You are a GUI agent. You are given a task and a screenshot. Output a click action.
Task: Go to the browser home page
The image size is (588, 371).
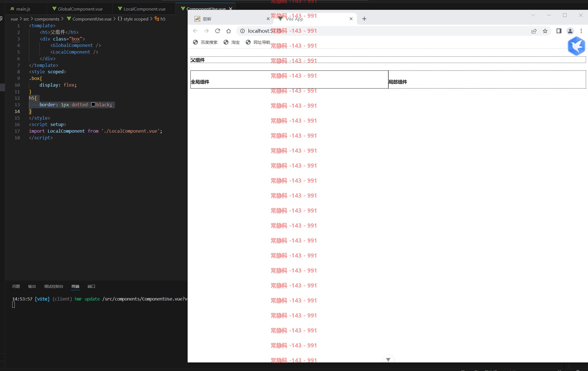(x=228, y=31)
